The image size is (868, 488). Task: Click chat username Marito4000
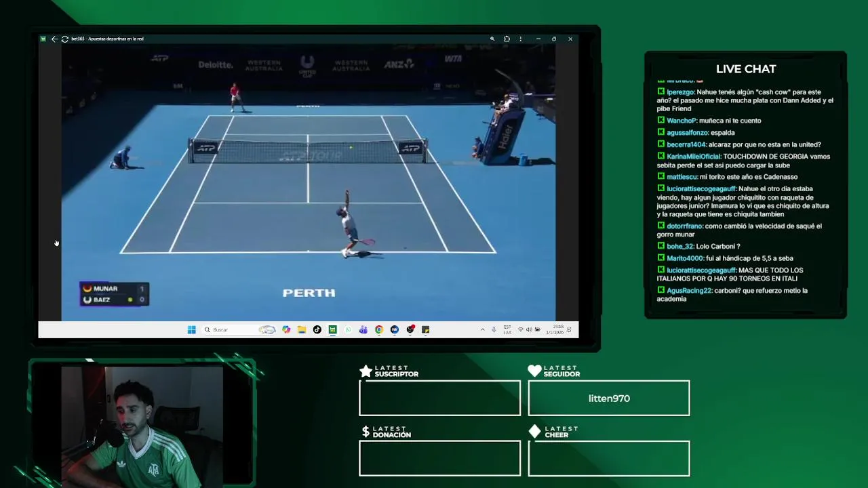(x=684, y=258)
